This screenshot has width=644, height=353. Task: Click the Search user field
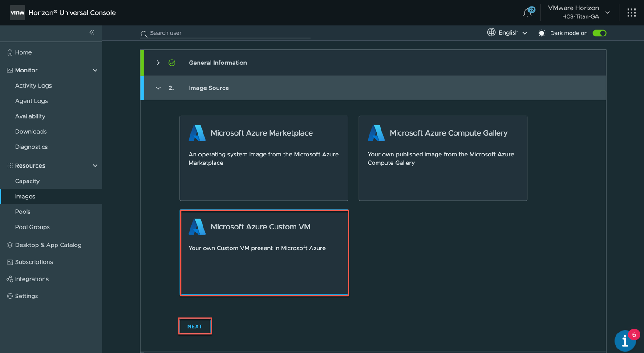coord(225,33)
